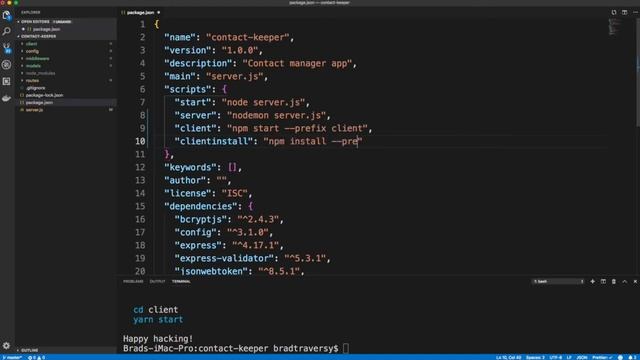Kill terminal with the trash icon
The width and height of the screenshot is (640, 360).
tap(614, 281)
